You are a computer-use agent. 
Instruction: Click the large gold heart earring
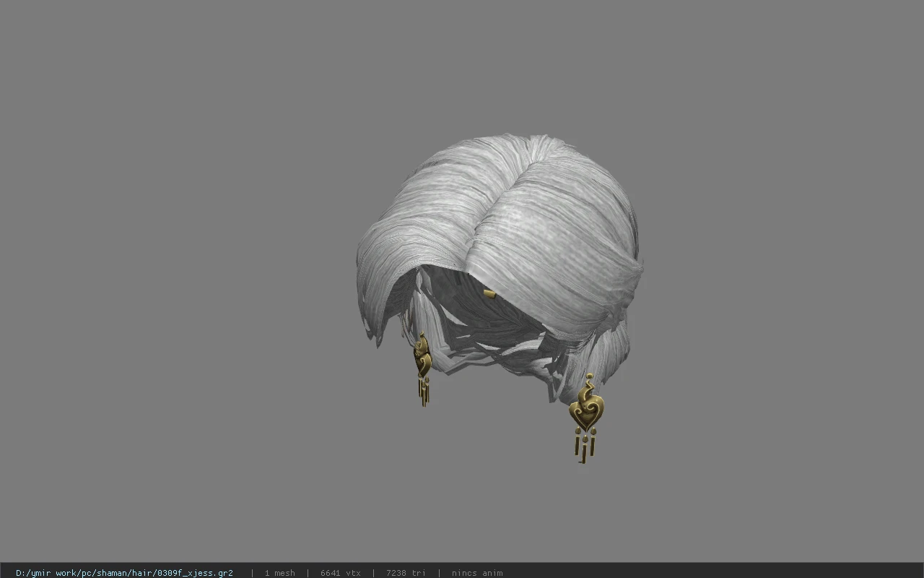[x=585, y=418]
